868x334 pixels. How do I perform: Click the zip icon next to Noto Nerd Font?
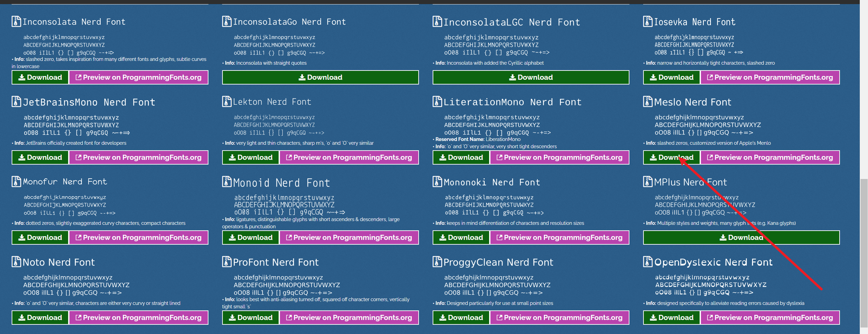[x=16, y=262]
